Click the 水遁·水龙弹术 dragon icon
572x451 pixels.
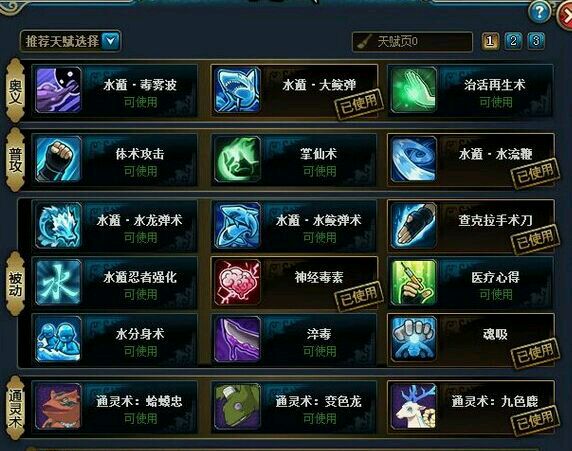click(x=58, y=226)
